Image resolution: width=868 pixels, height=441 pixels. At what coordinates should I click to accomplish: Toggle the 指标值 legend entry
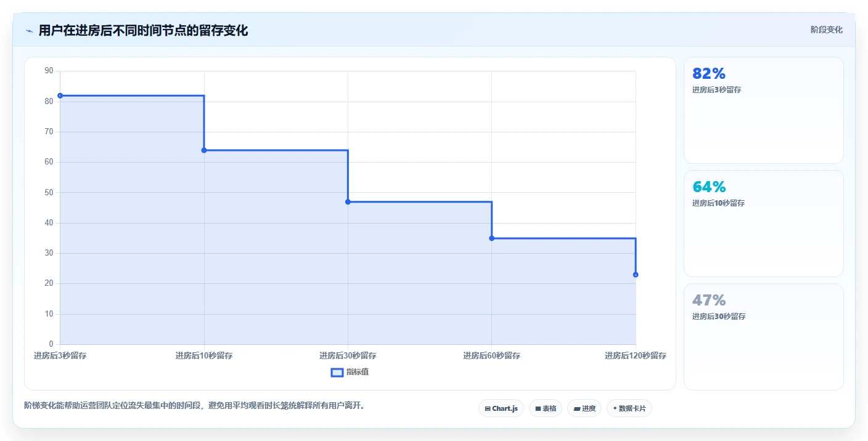(x=350, y=372)
